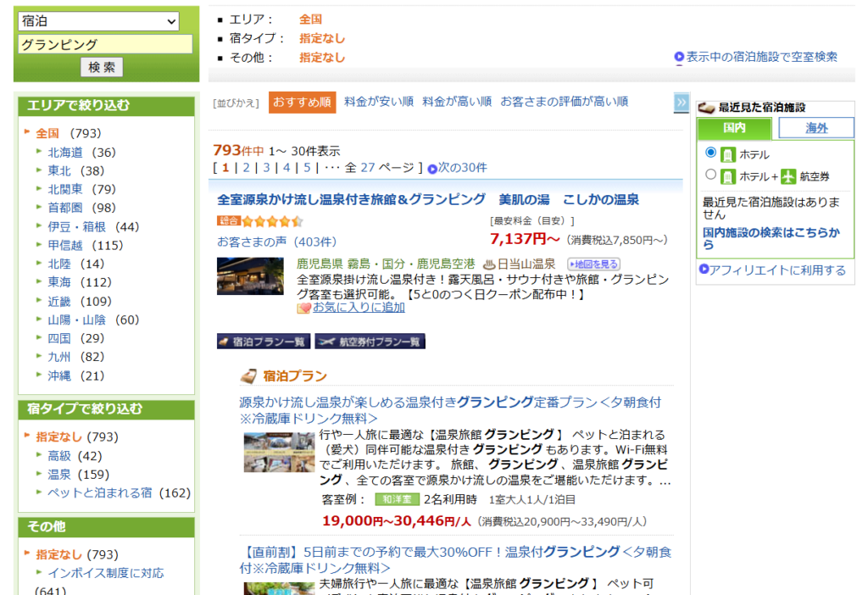
Task: Click the こしかの温泉 hotel thumbnail image
Action: pyautogui.click(x=250, y=276)
